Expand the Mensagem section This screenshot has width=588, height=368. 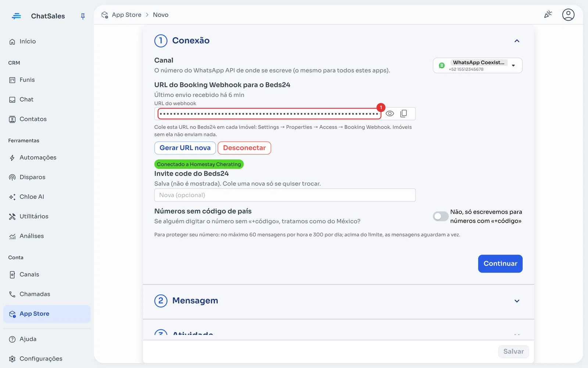point(517,301)
